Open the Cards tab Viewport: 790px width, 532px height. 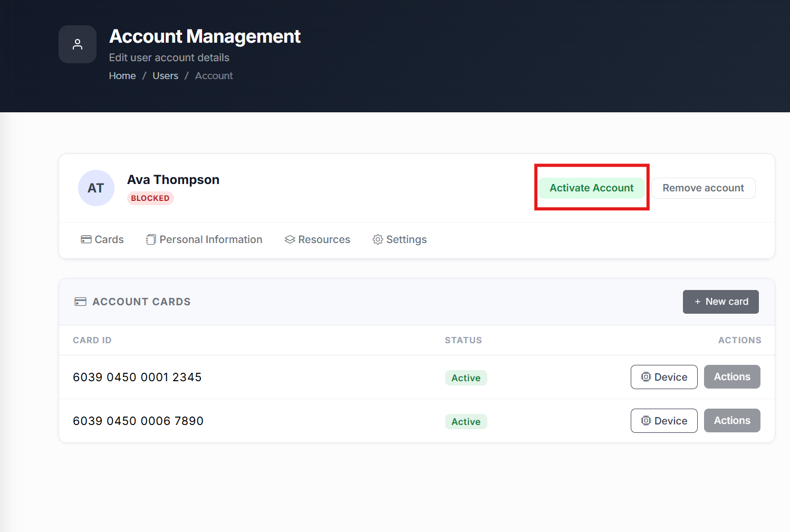point(102,239)
